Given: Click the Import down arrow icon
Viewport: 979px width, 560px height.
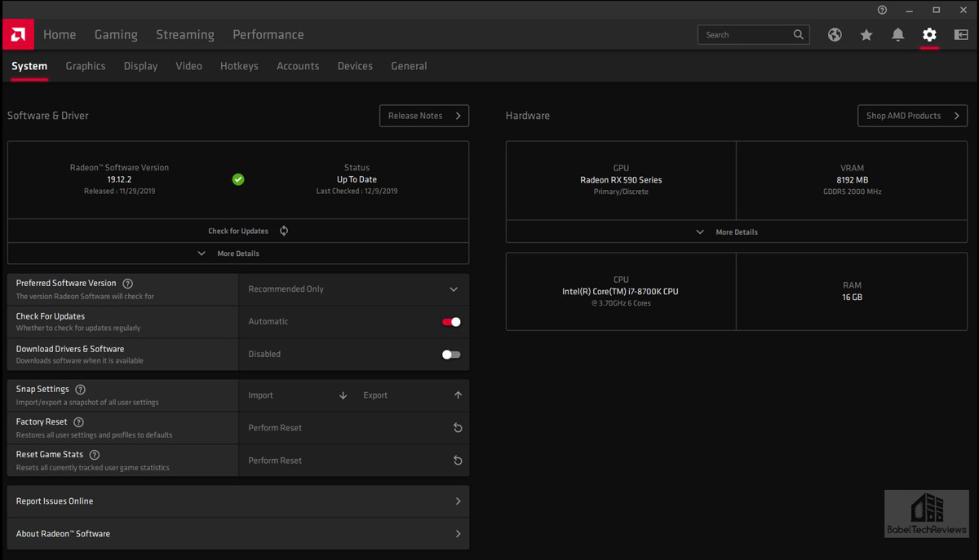Looking at the screenshot, I should (x=343, y=395).
